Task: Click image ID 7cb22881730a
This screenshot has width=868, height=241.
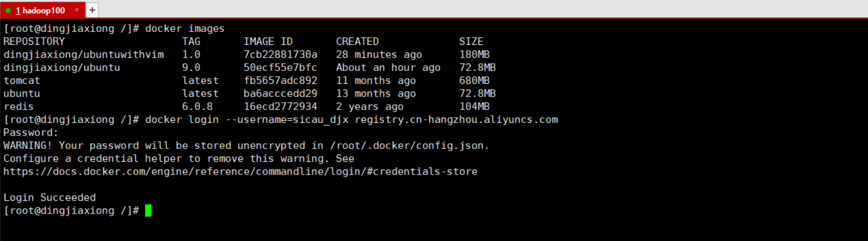Action: tap(280, 55)
